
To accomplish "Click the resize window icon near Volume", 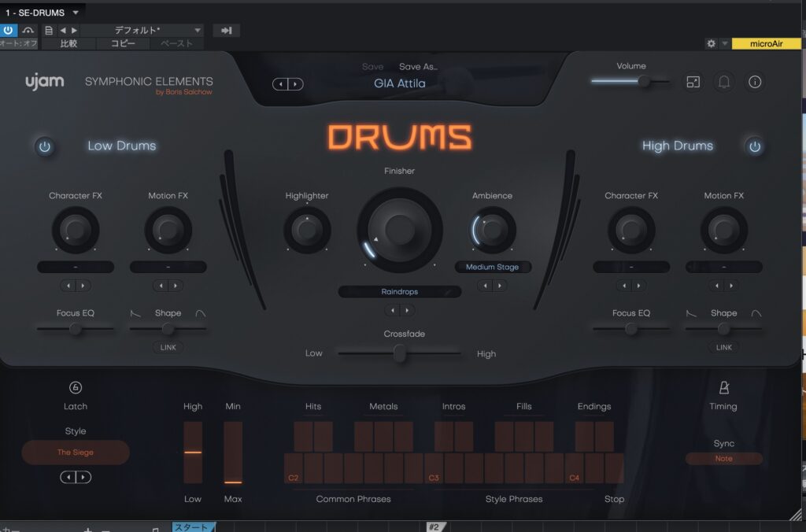I will pyautogui.click(x=693, y=82).
